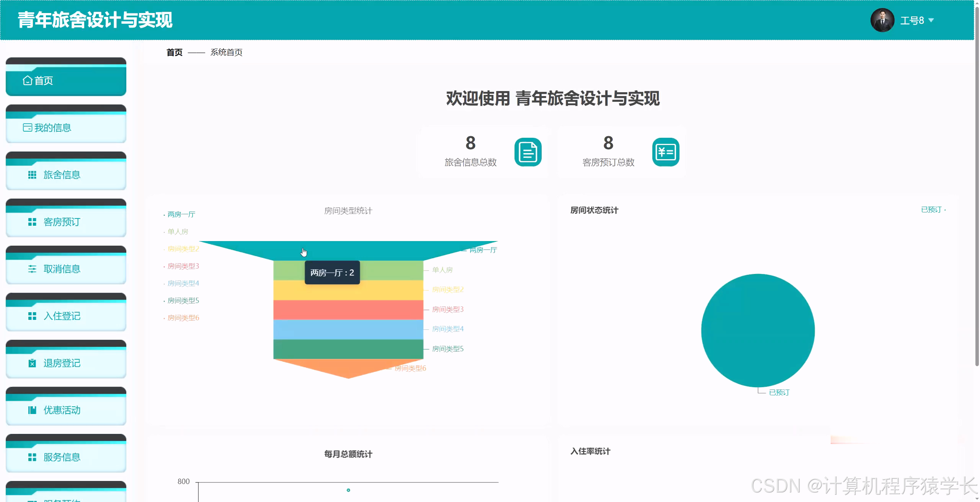Image resolution: width=980 pixels, height=502 pixels.
Task: Select the home icon on the 首页 sidebar item
Action: (27, 81)
